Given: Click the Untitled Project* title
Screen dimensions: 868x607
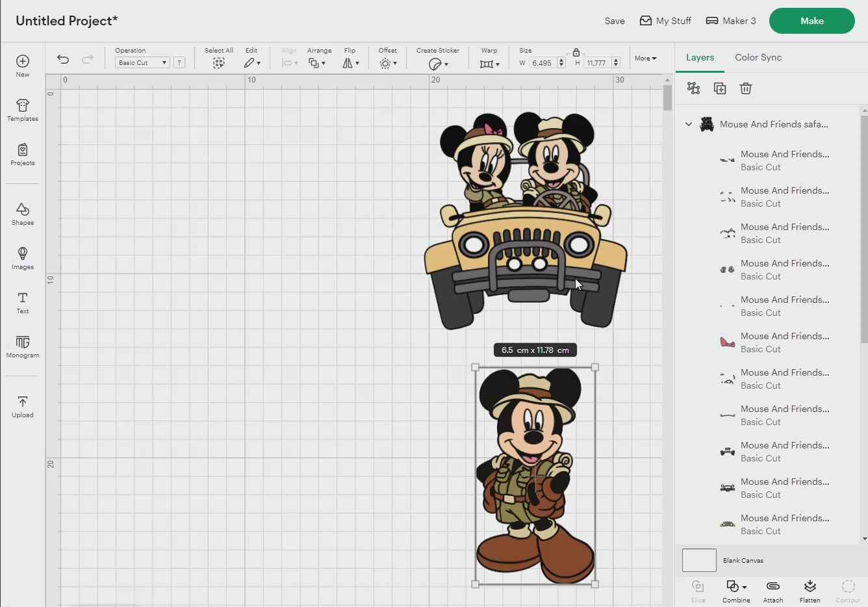Looking at the screenshot, I should tap(67, 21).
